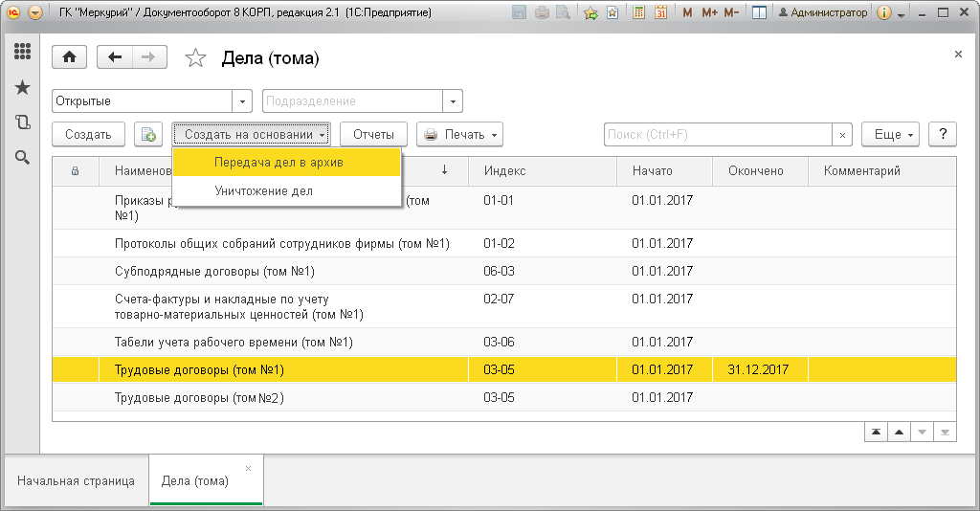Viewport: 980px width, 511px height.
Task: Jump to last row with bottom arrow
Action: [x=945, y=433]
